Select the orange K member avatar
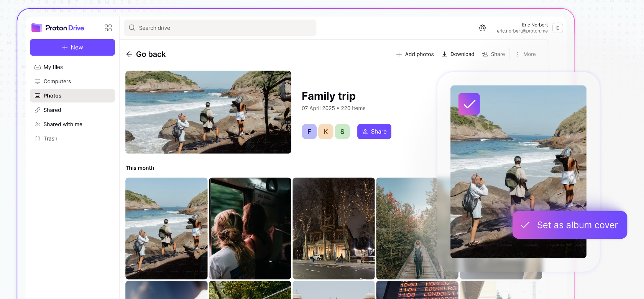644x299 pixels. pos(325,131)
